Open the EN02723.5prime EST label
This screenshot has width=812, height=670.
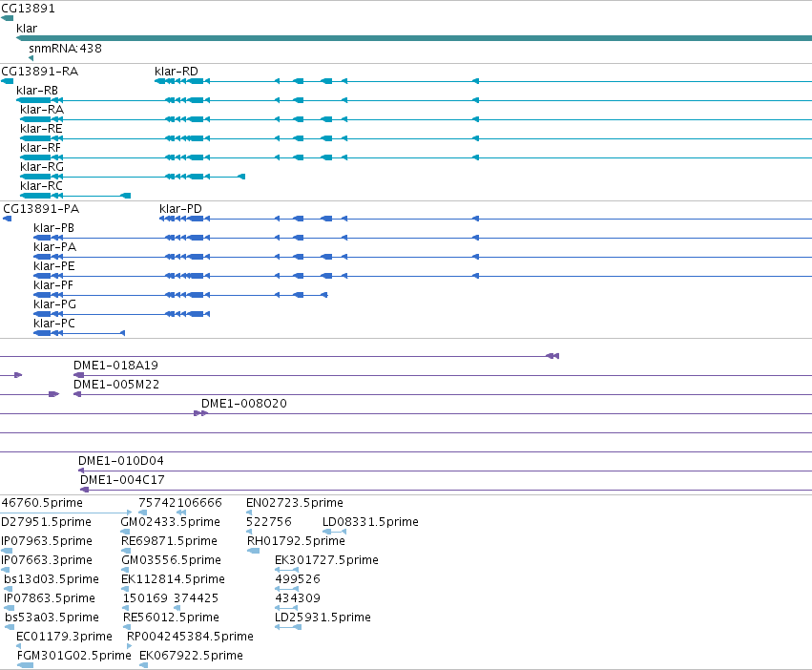[x=295, y=503]
